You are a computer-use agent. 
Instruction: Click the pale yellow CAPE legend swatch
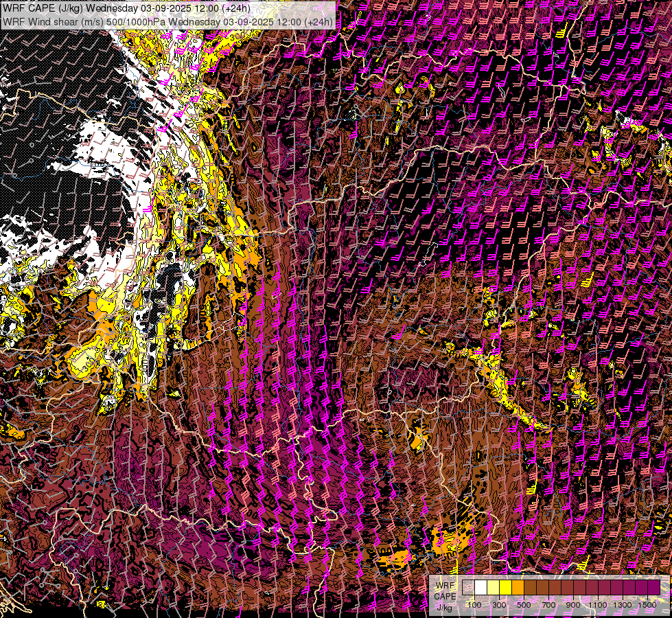(x=494, y=587)
